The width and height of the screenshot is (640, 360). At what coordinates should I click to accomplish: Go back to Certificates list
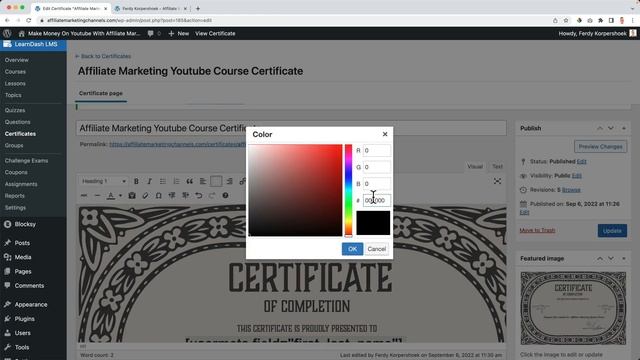(103, 56)
